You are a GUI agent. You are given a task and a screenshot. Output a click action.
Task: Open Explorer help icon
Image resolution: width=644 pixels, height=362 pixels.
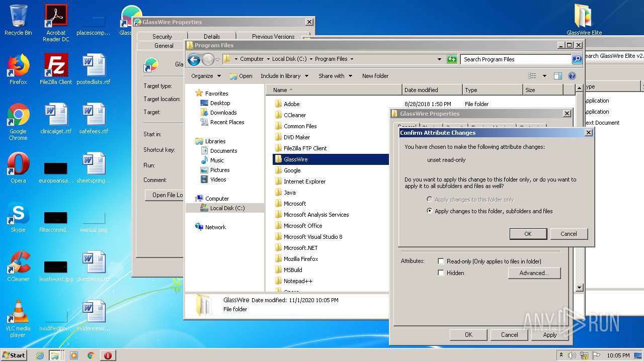point(572,76)
